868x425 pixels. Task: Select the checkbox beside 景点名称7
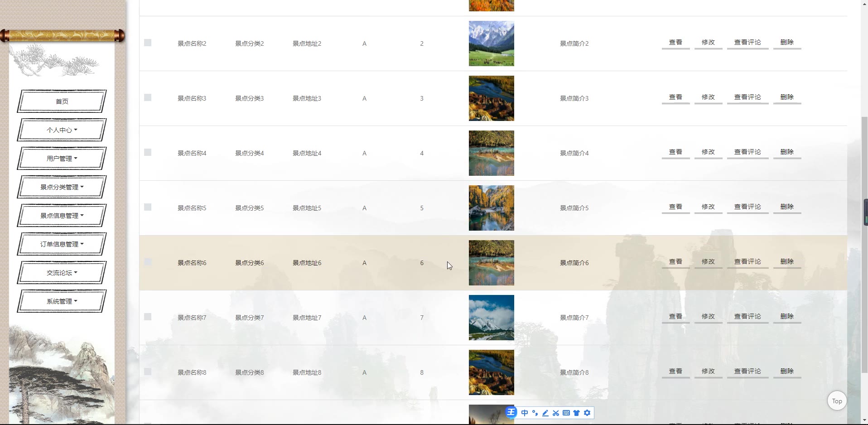click(148, 317)
